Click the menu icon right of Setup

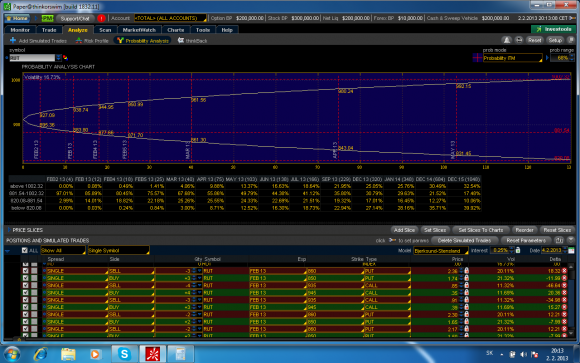tap(571, 40)
